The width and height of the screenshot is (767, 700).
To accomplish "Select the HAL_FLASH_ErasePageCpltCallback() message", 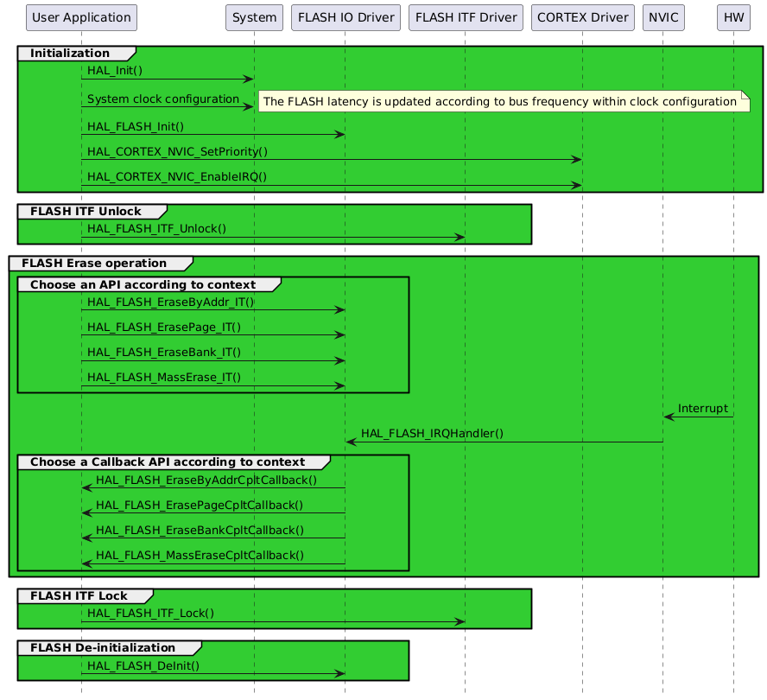I will pos(200,506).
